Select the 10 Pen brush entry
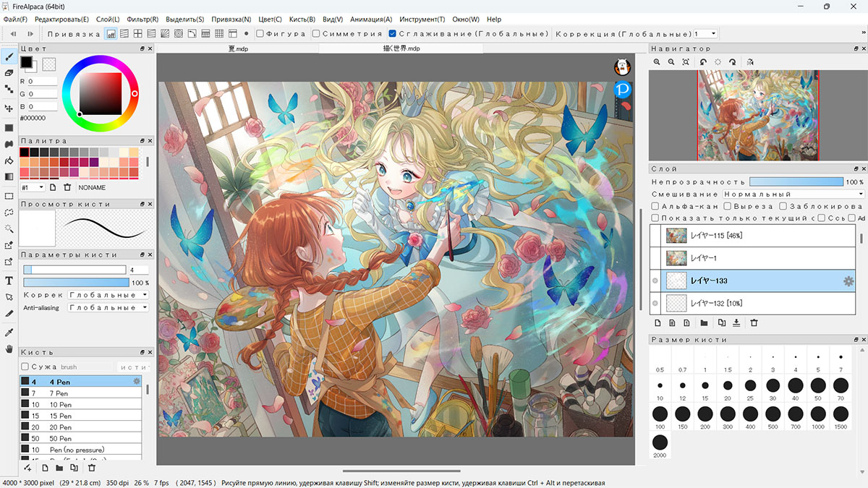This screenshot has height=488, width=868. (80, 404)
